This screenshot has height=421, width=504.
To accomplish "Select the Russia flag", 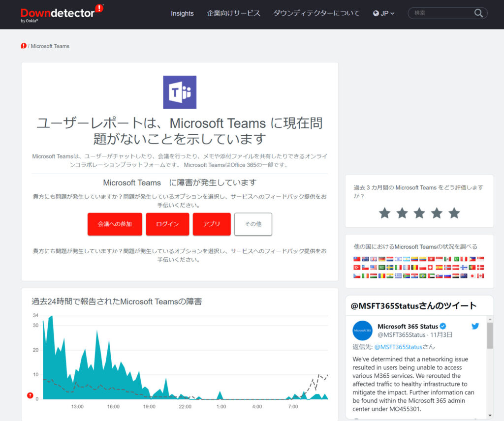I will tap(447, 276).
